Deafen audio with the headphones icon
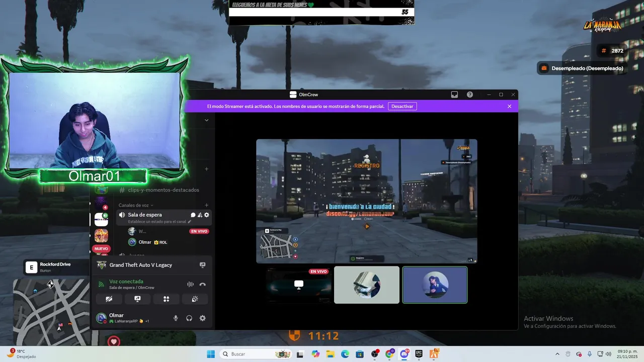 [x=189, y=318]
